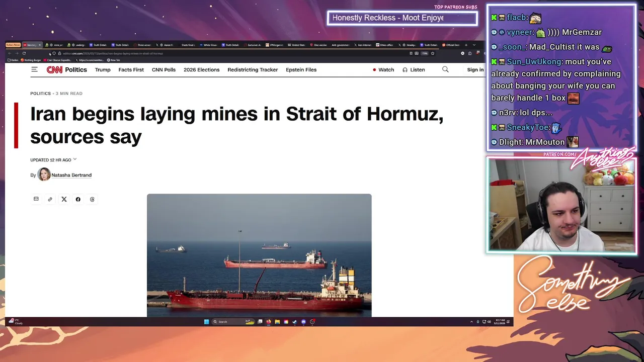Open Steam from the taskbar
The height and width of the screenshot is (362, 644).
point(294,322)
